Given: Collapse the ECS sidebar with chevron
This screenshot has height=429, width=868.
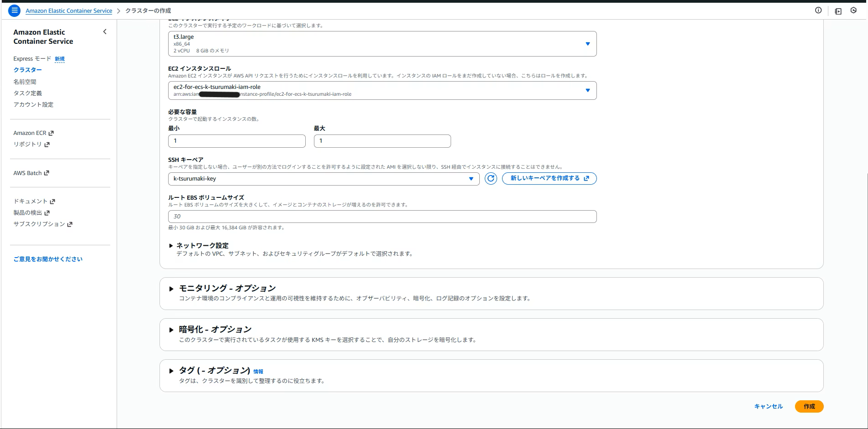Looking at the screenshot, I should (105, 32).
